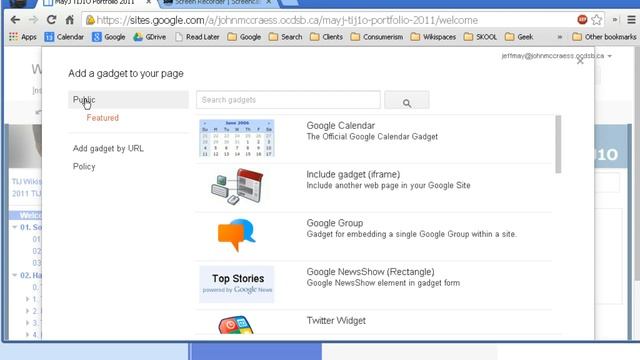The height and width of the screenshot is (360, 640).
Task: Expand sidebar subitem 1. arrow
Action: coord(27,299)
